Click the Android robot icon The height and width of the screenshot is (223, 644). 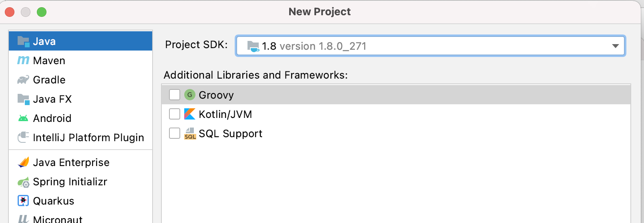23,118
